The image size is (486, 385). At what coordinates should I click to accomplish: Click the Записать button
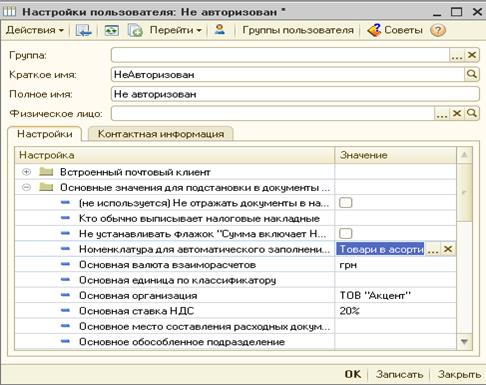(x=399, y=374)
